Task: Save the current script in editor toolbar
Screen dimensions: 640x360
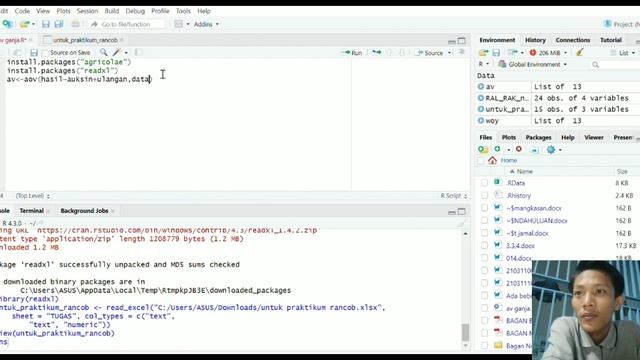Action: [x=34, y=53]
